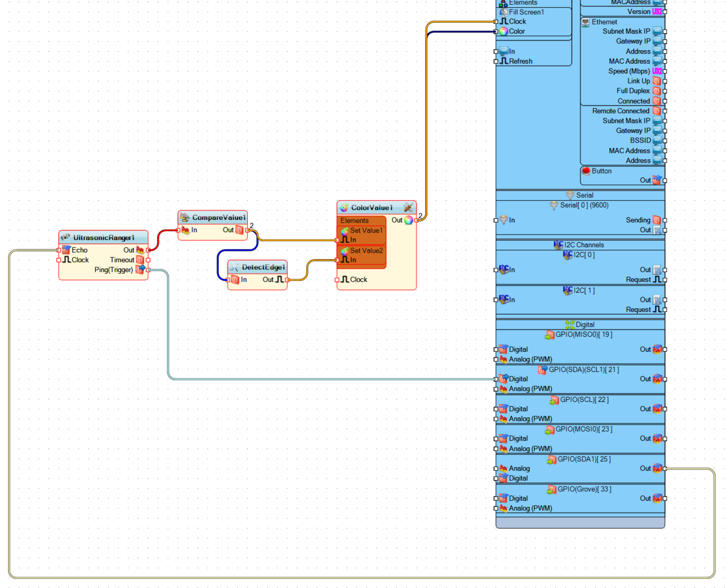Screen dimensions: 726x588
Task: Click the Ethernet section icon
Action: pos(586,22)
